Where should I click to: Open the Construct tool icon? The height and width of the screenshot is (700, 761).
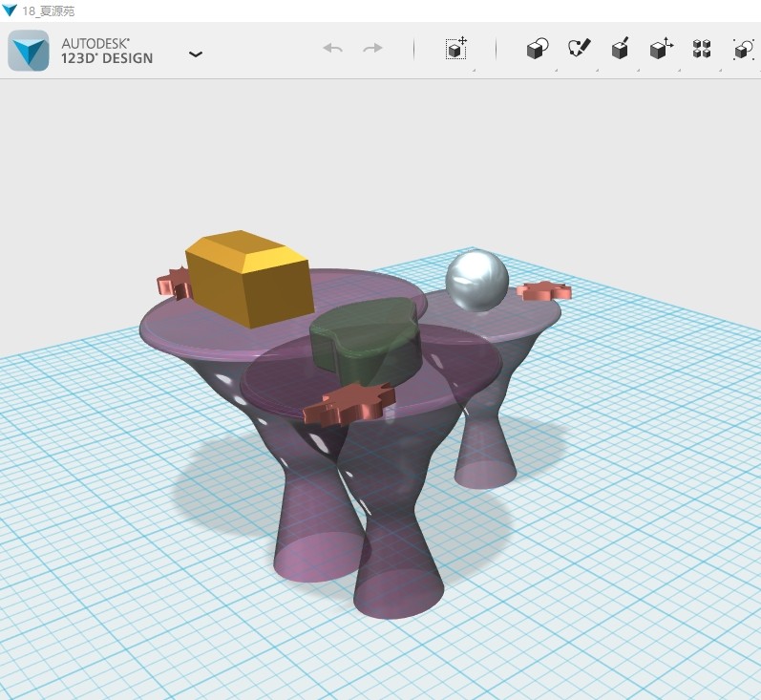621,48
